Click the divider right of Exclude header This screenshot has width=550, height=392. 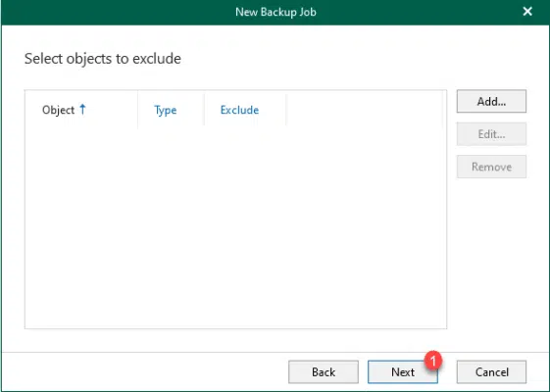(286, 110)
